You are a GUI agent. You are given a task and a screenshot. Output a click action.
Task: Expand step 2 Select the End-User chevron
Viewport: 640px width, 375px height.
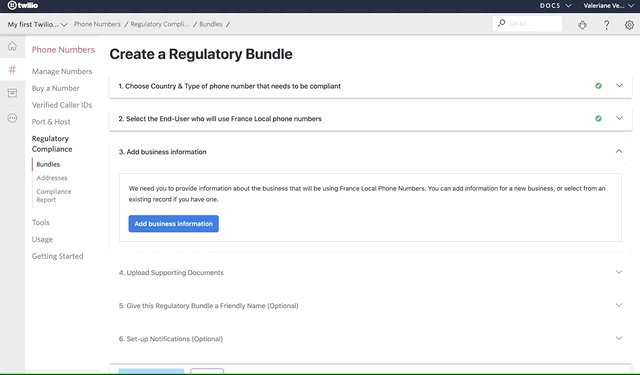(x=619, y=118)
